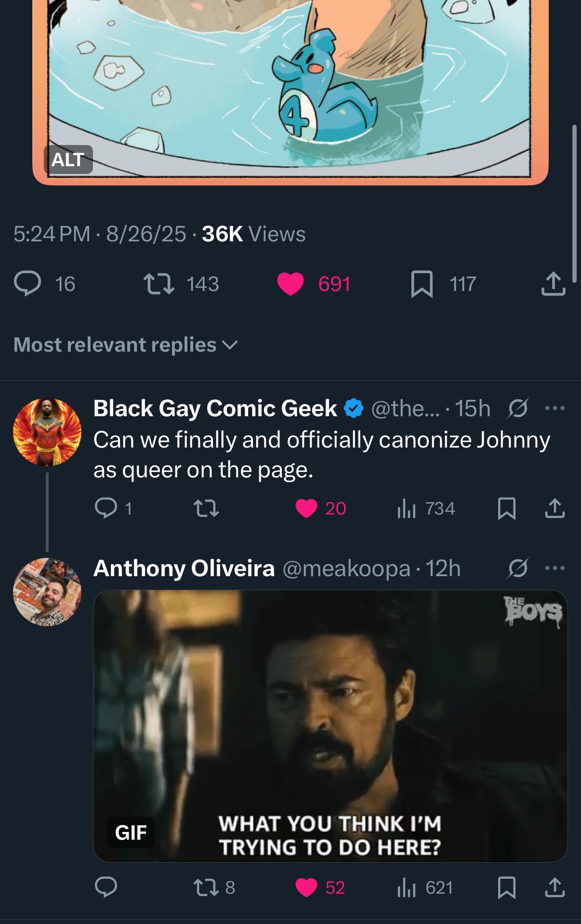Open Anthony Oliveira's profile name
The image size is (581, 924).
coord(184,568)
